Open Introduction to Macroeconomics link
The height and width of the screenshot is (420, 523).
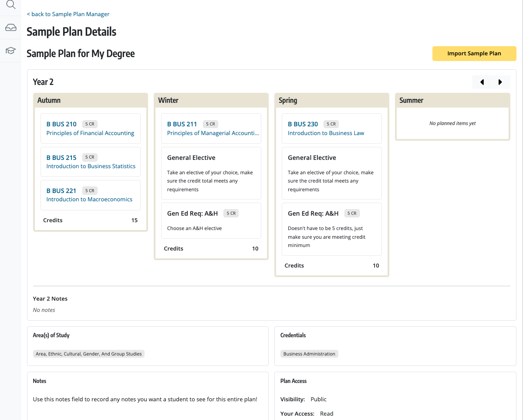[x=89, y=200]
